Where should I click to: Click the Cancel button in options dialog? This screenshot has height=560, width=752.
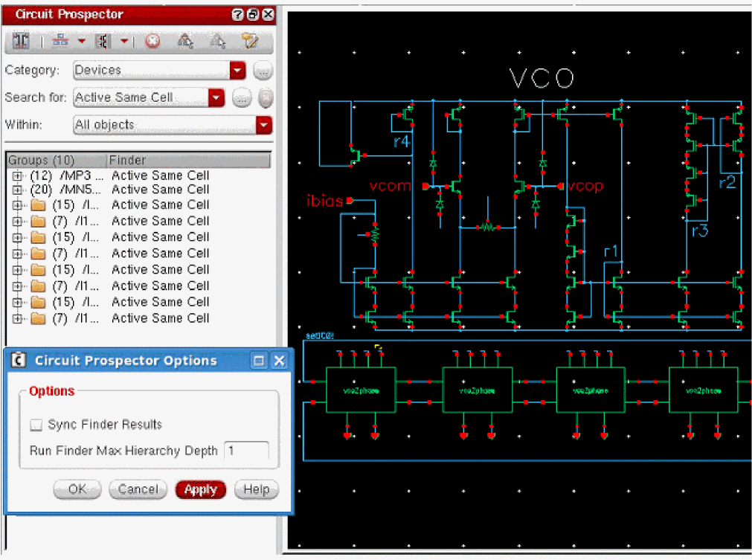pos(138,489)
